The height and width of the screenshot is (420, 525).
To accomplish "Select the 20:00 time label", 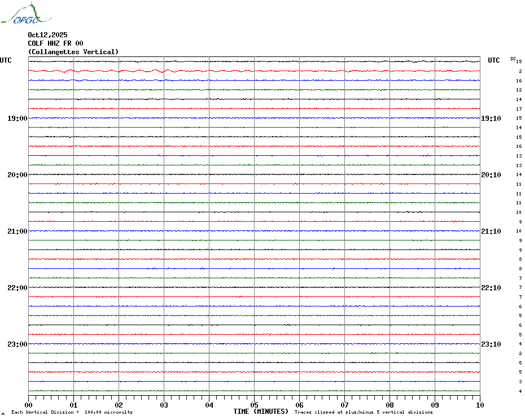I will tap(17, 175).
